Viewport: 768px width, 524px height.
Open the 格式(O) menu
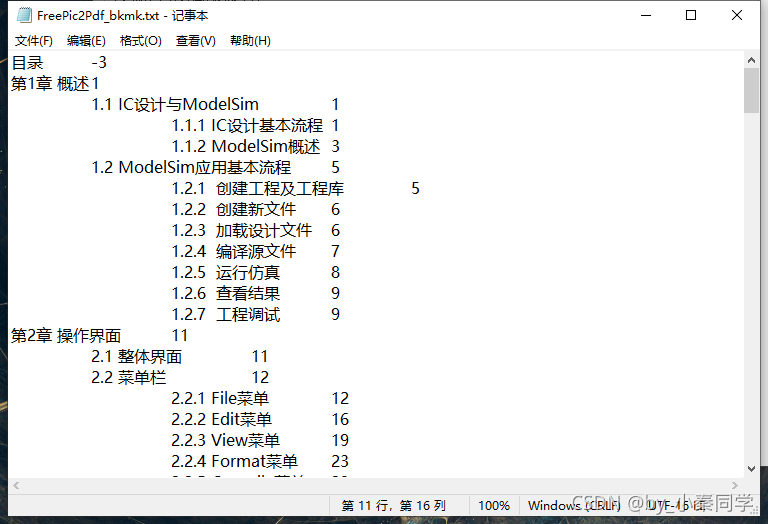[141, 41]
